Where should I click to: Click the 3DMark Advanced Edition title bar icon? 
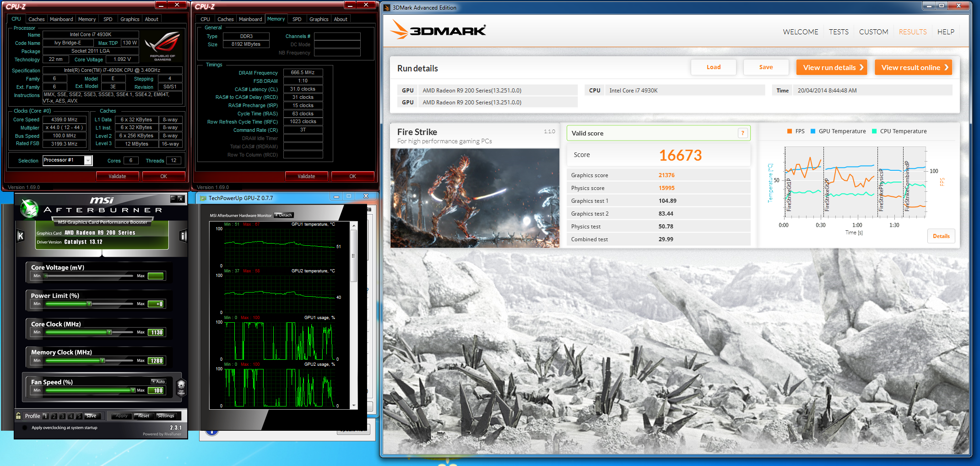click(x=387, y=7)
